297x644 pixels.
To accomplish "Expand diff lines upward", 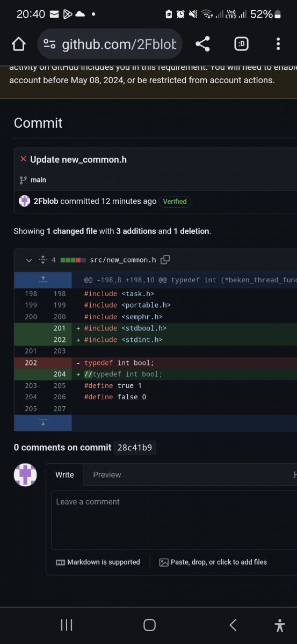I will pos(43,280).
